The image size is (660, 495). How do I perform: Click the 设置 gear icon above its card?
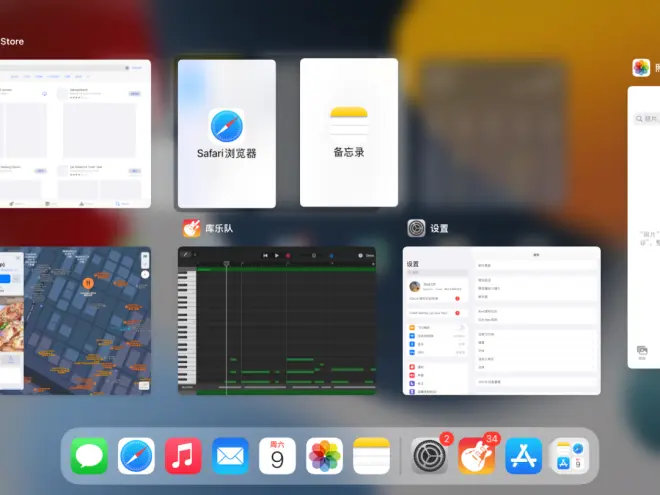point(416,228)
